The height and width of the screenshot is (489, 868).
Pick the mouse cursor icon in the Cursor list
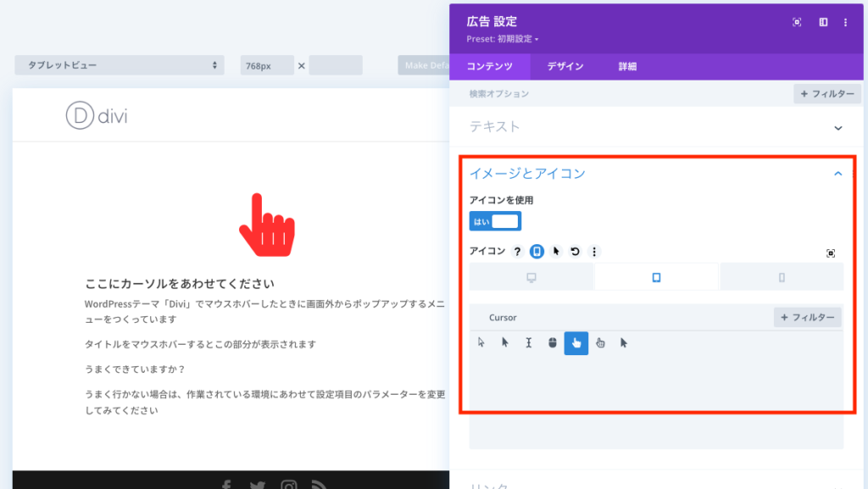[x=551, y=343]
